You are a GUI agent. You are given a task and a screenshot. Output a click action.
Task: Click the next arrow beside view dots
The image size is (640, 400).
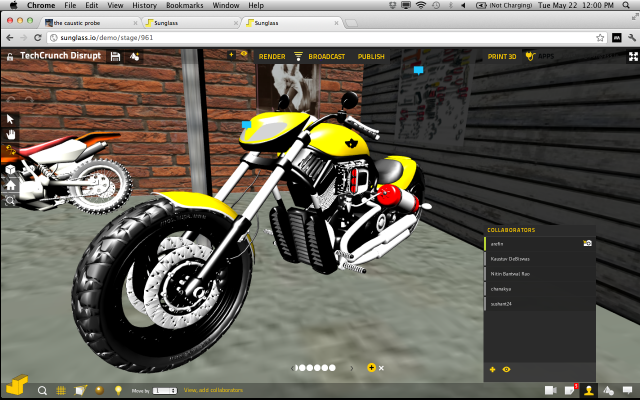coord(351,368)
